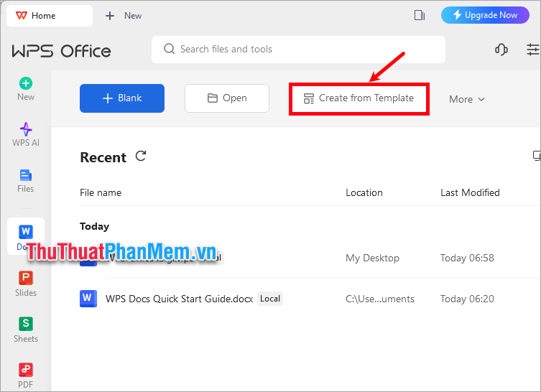Click Create from Template
This screenshot has width=541, height=392.
click(x=359, y=98)
